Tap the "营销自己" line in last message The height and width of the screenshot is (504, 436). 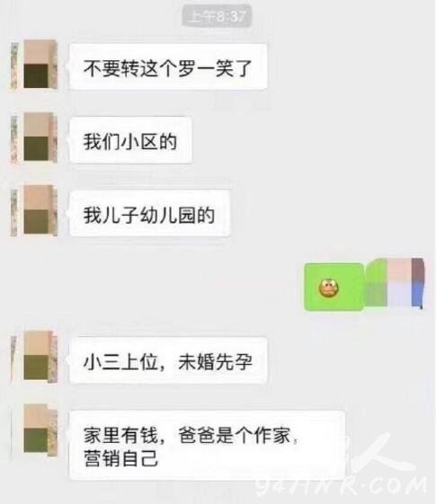(120, 458)
